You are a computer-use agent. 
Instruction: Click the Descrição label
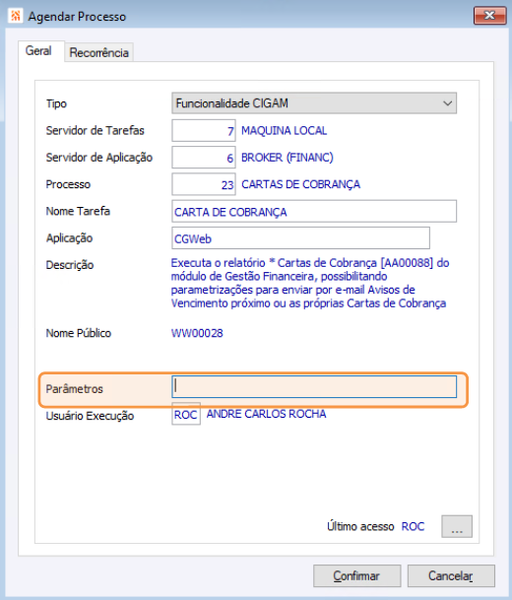70,265
